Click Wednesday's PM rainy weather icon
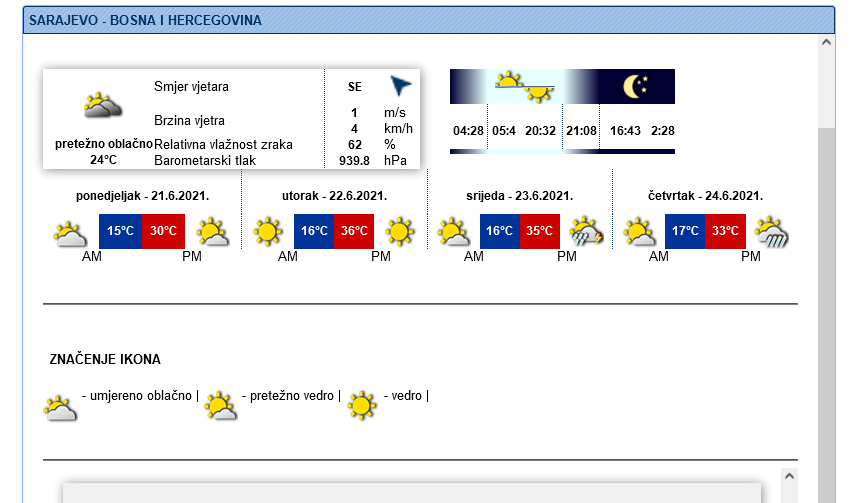This screenshot has width=850, height=503. coord(586,232)
